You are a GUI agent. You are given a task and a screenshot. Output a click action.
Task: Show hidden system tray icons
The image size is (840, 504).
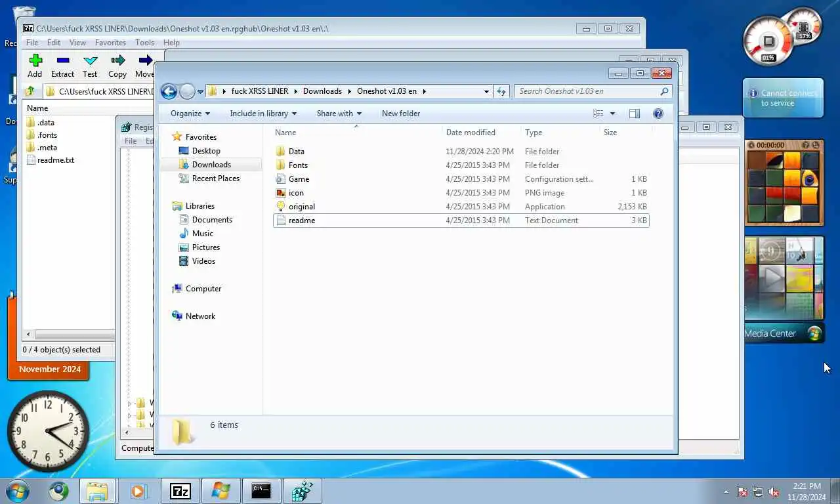click(x=726, y=492)
